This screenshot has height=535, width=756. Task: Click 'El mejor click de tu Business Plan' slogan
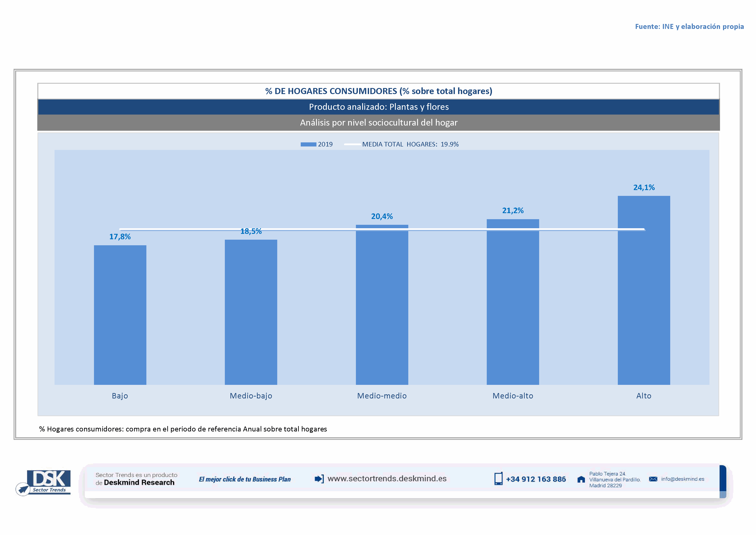click(x=245, y=479)
